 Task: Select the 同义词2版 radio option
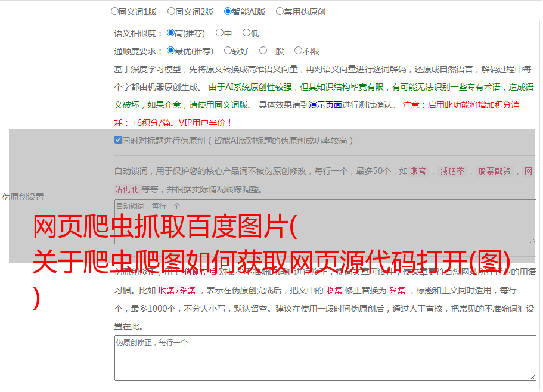tap(171, 11)
